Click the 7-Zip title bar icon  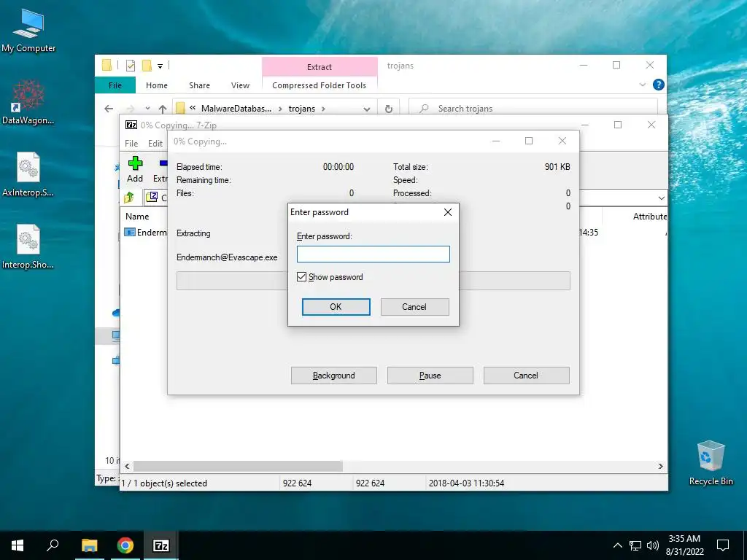131,125
